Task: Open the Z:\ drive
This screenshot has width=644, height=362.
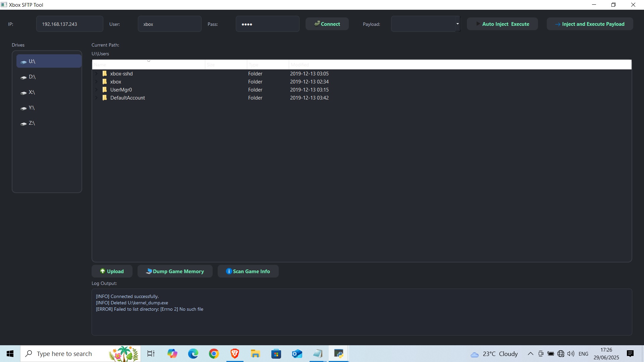Action: (x=32, y=123)
